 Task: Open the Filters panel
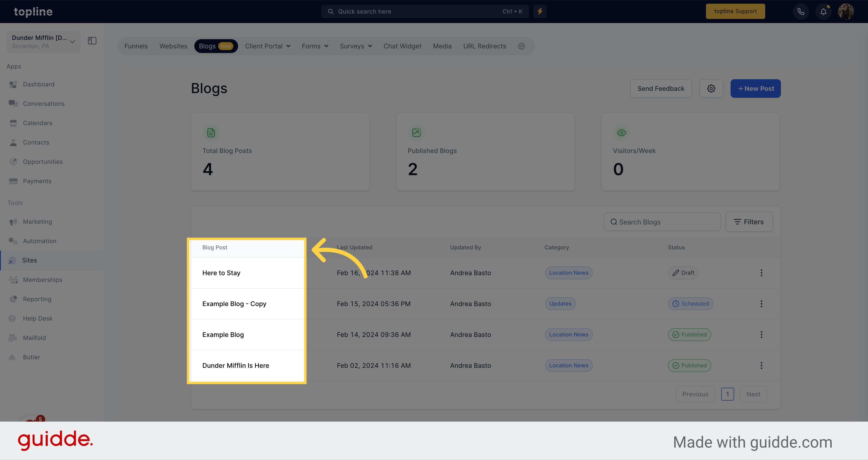point(749,222)
